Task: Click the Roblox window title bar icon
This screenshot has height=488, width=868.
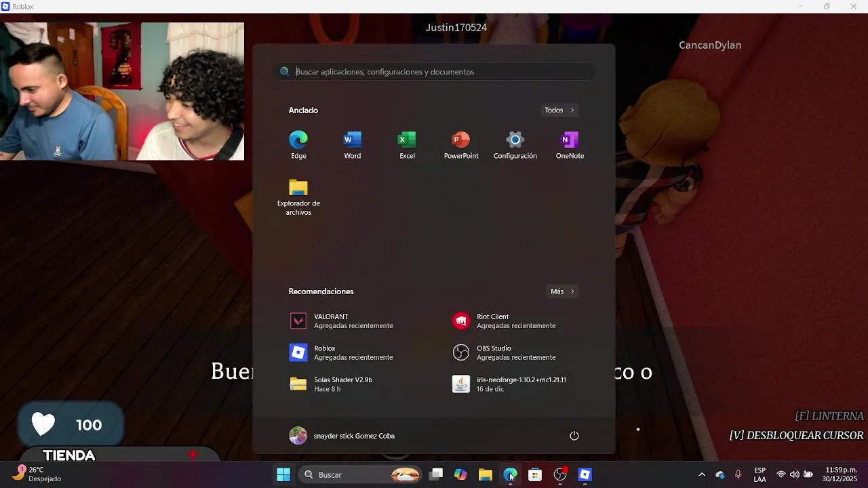Action: point(5,6)
